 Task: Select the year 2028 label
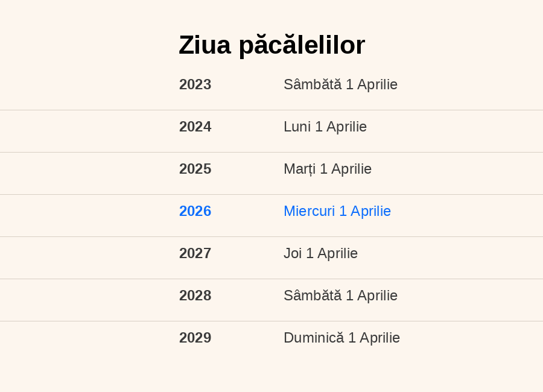[195, 296]
